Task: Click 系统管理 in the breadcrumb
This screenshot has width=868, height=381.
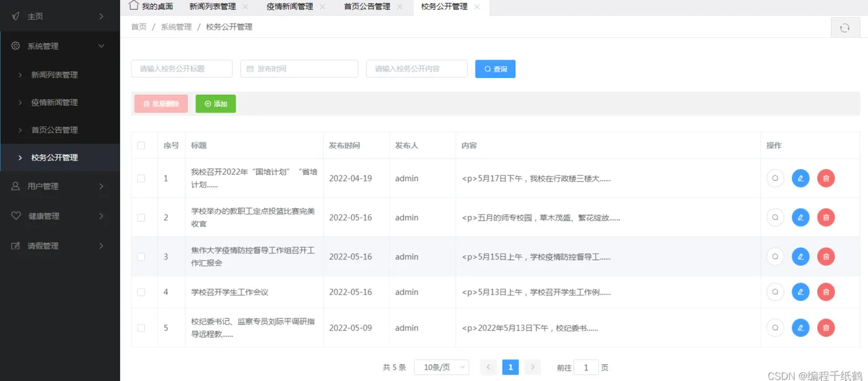Action: pos(176,27)
